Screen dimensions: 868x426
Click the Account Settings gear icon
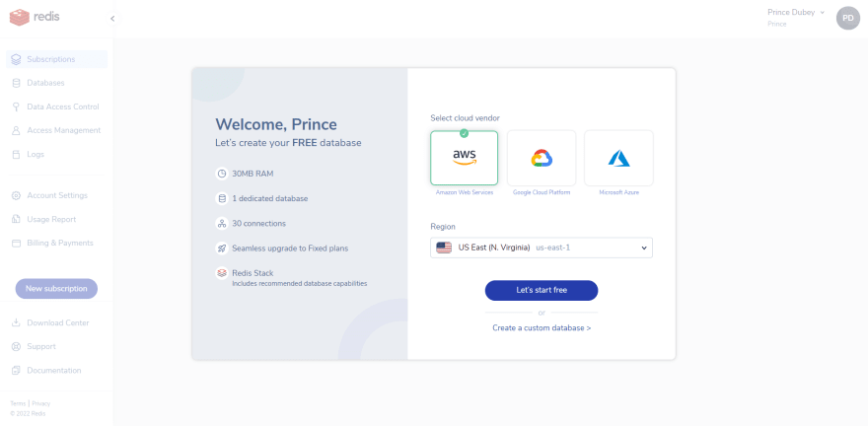pos(16,196)
